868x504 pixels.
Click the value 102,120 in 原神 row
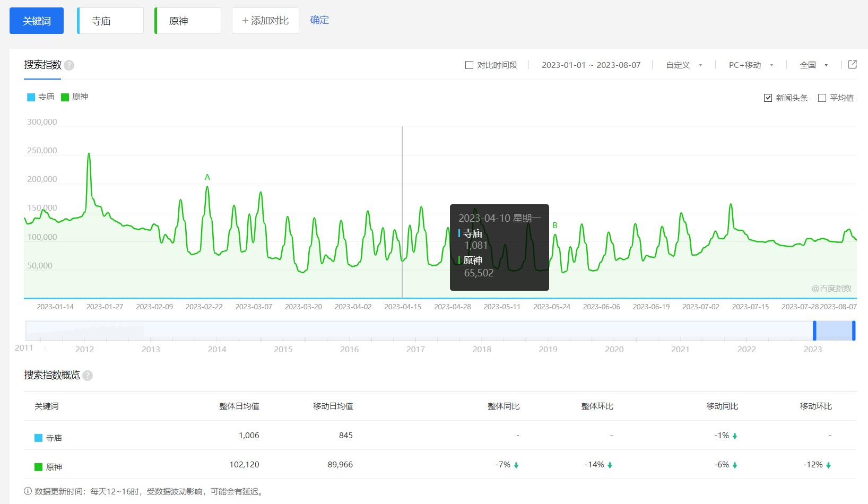244,465
